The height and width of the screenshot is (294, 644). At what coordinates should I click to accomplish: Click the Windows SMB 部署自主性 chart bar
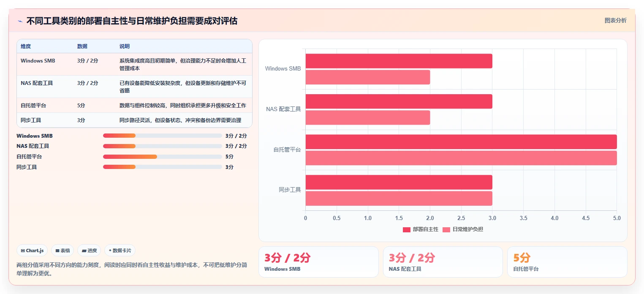pos(399,61)
